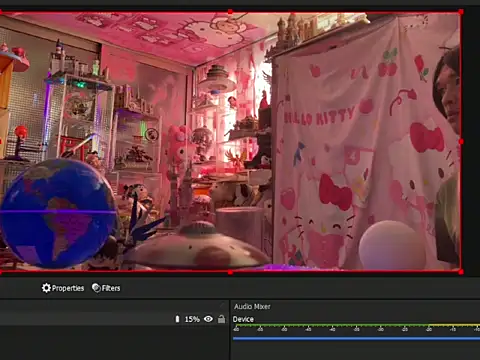Click the Device audio level meter

(356, 325)
